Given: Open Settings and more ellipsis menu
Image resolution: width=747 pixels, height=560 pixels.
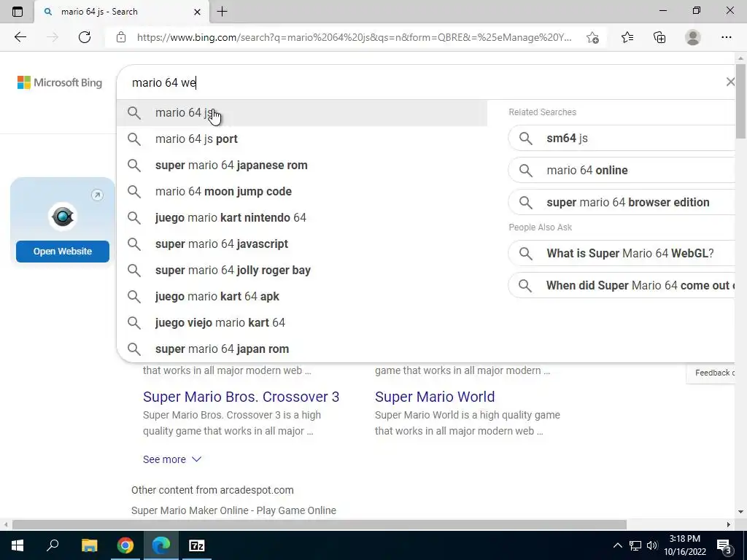Looking at the screenshot, I should 726,37.
